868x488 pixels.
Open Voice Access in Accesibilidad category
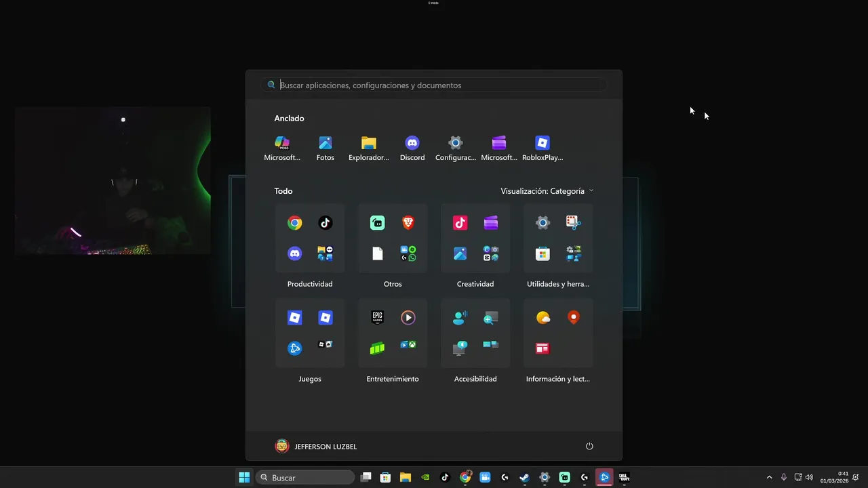460,318
